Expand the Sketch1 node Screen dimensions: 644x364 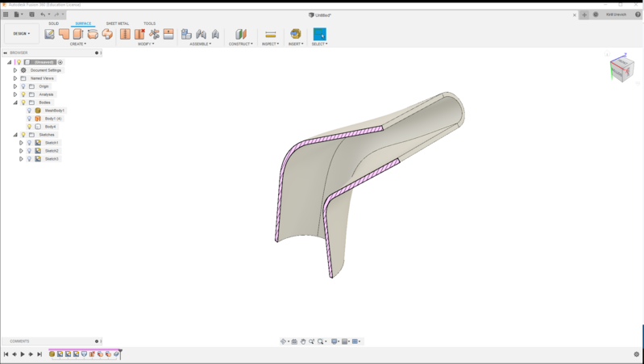coord(21,143)
